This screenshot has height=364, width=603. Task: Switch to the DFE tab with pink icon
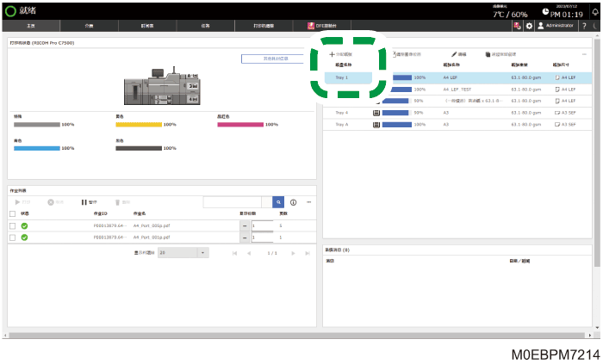[322, 26]
